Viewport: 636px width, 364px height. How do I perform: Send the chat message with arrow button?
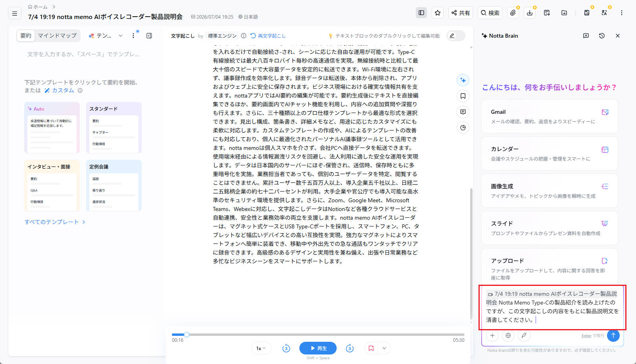pos(613,335)
